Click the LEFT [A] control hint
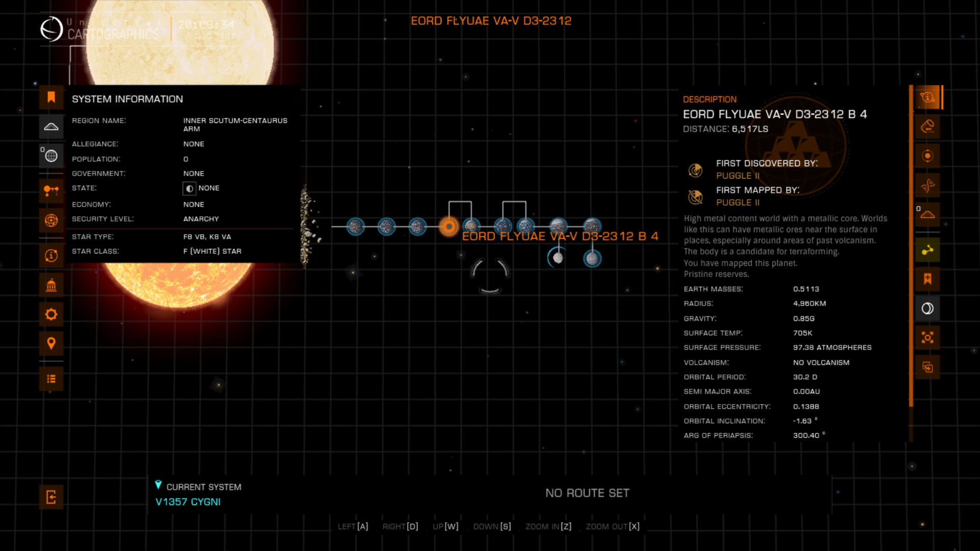 point(353,527)
